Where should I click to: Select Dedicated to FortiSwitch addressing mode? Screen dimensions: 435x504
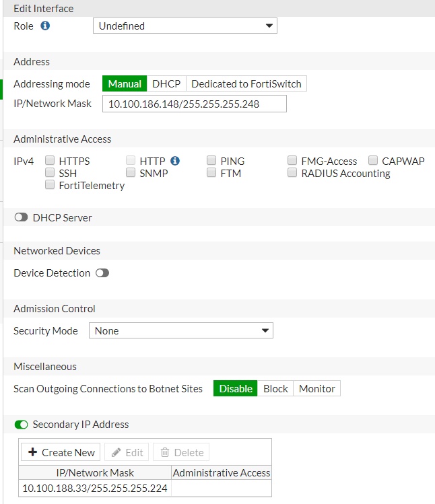click(x=246, y=84)
